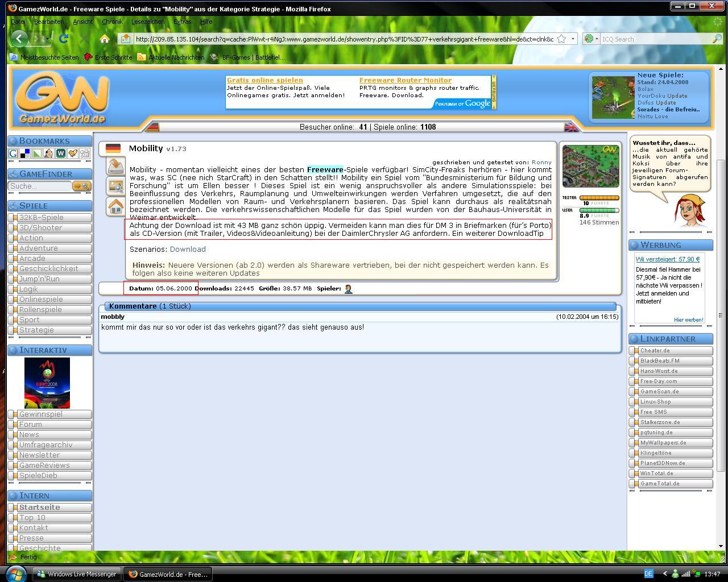Go back with the green back arrow
Viewport: 728px width, 582px height.
click(x=19, y=39)
